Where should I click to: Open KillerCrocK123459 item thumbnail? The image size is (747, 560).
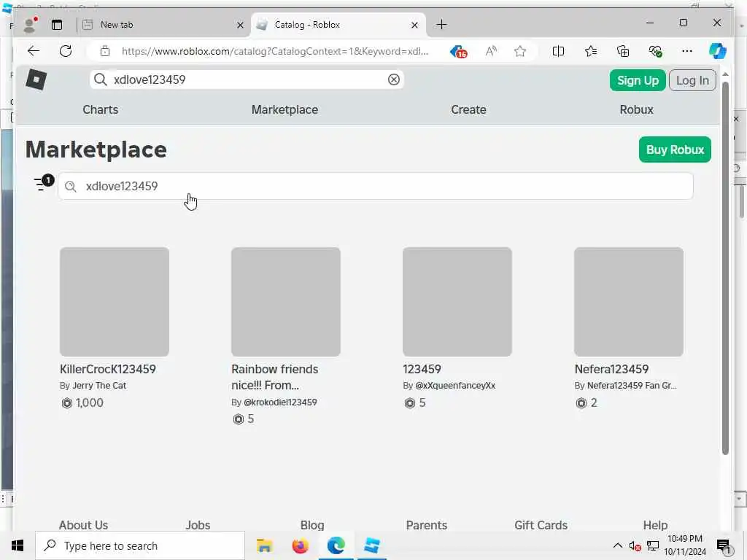click(115, 301)
